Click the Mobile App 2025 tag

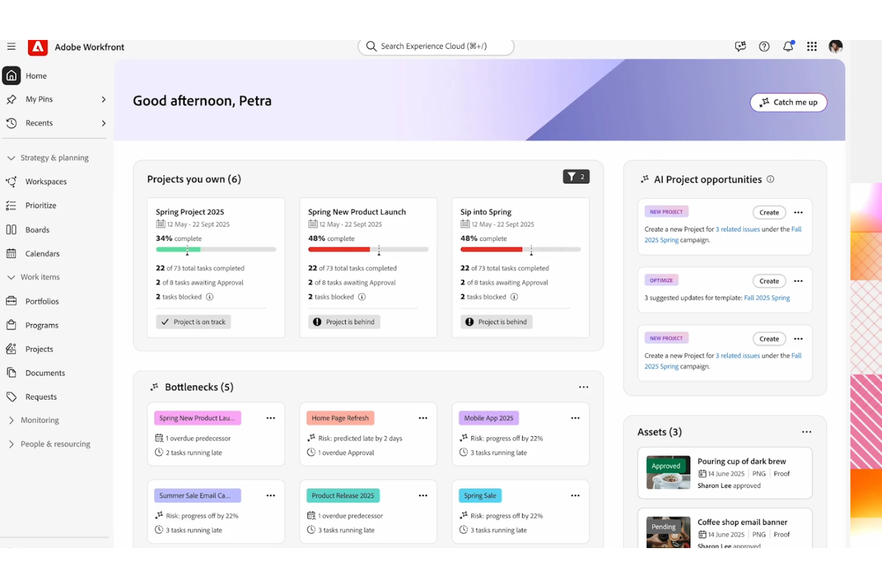(x=489, y=418)
